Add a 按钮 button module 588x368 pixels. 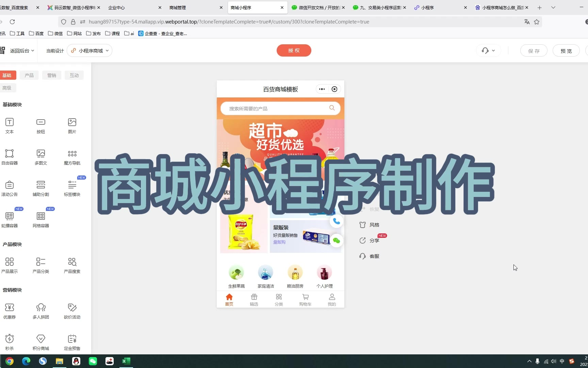pos(41,126)
